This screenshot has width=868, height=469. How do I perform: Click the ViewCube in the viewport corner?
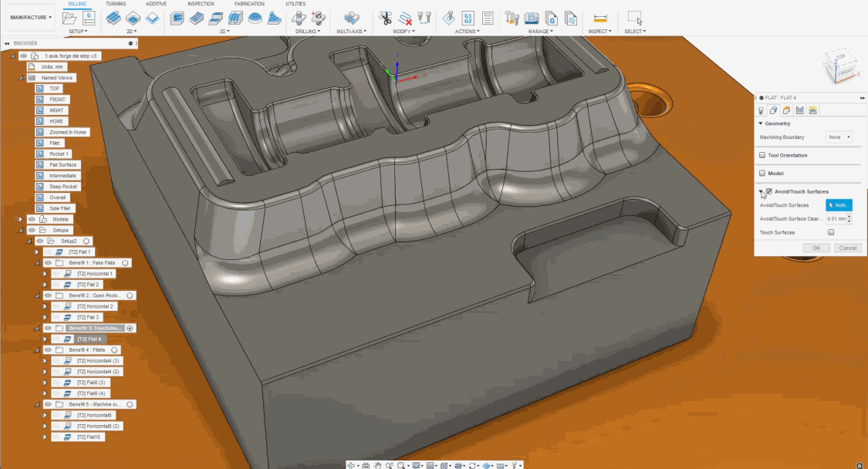click(x=839, y=63)
